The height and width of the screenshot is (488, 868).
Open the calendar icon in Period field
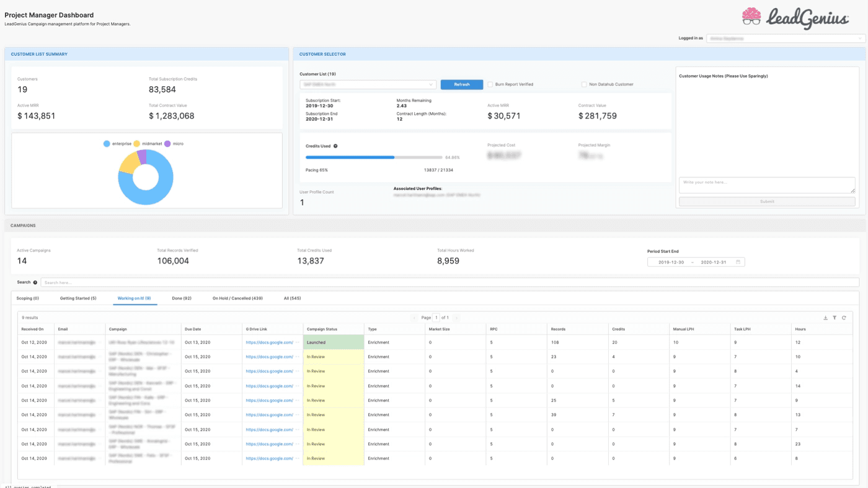738,262
